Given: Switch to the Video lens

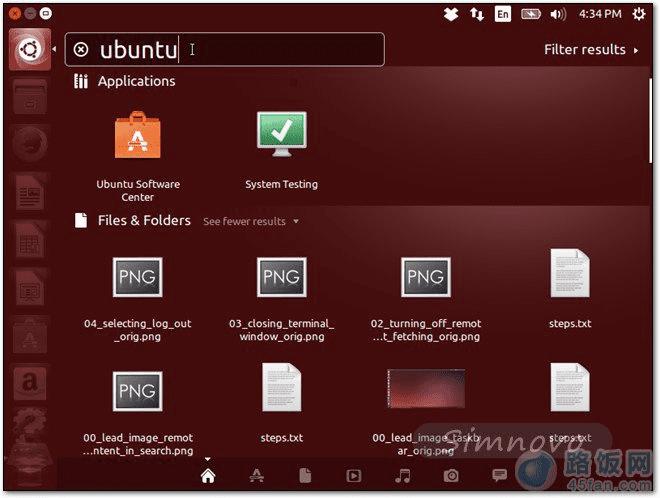Looking at the screenshot, I should coord(354,476).
